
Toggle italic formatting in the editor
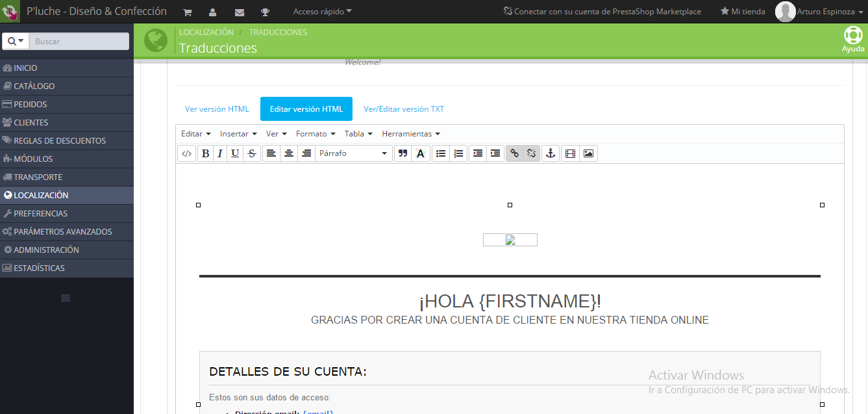pos(220,153)
